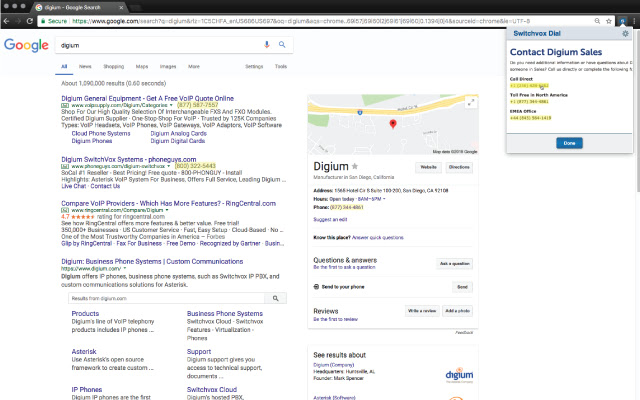Open the Support sitelink
The height and width of the screenshot is (400, 640).
point(199,351)
